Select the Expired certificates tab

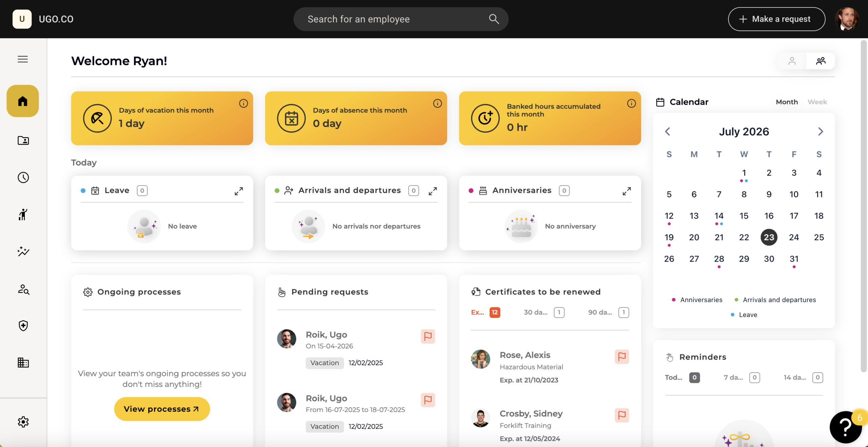point(486,312)
